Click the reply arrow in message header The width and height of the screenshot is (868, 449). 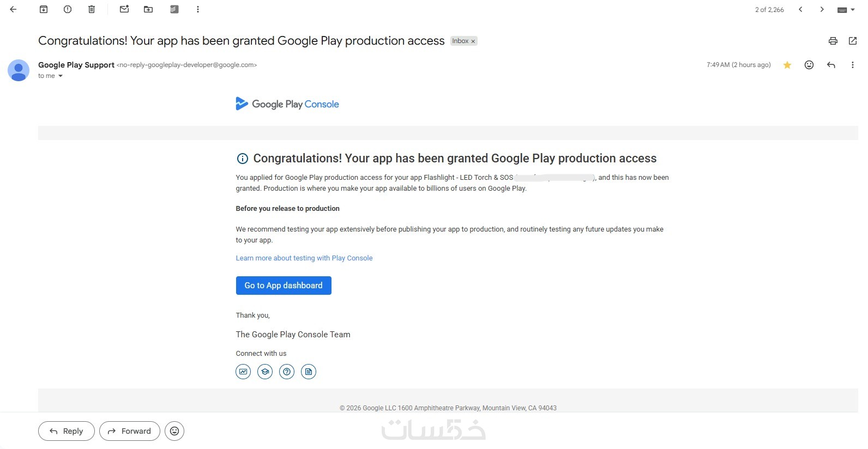click(x=831, y=65)
